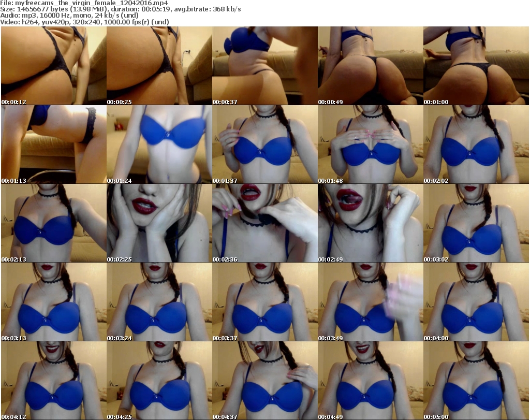Open the thumbnail marked 00:00:37

(264, 66)
